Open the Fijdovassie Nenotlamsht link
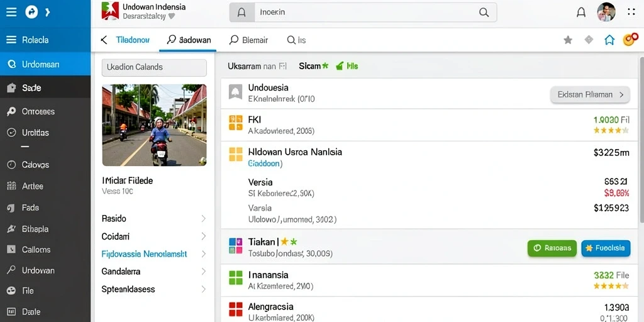Image resolution: width=644 pixels, height=322 pixels. (x=144, y=254)
